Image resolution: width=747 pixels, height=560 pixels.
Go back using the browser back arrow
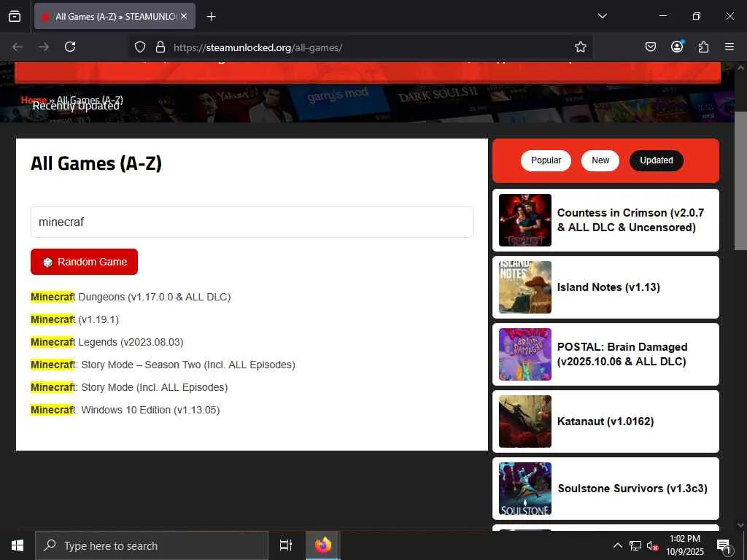[x=18, y=47]
